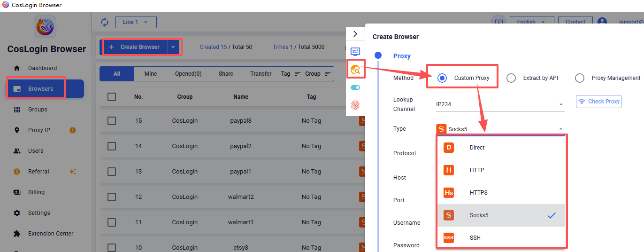Click the Check Proxy button
644x252 pixels.
598,102
